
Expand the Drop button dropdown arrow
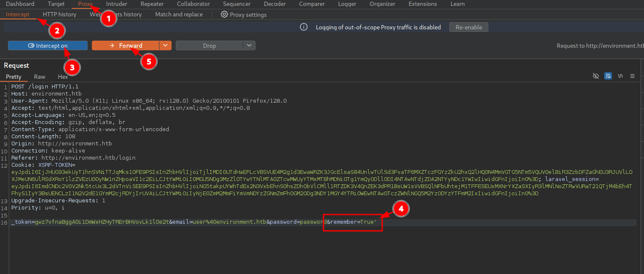coord(249,46)
